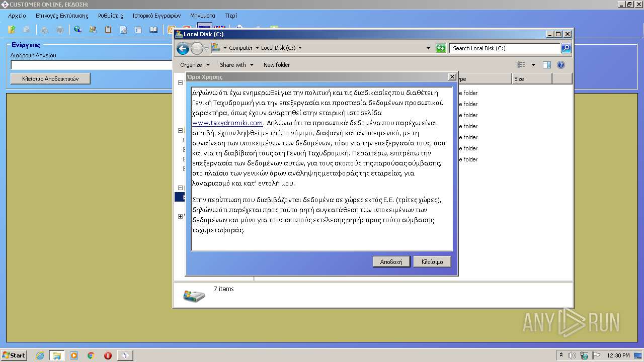Open Windows Media Player from taskbar
644x362 pixels.
pyautogui.click(x=74, y=355)
